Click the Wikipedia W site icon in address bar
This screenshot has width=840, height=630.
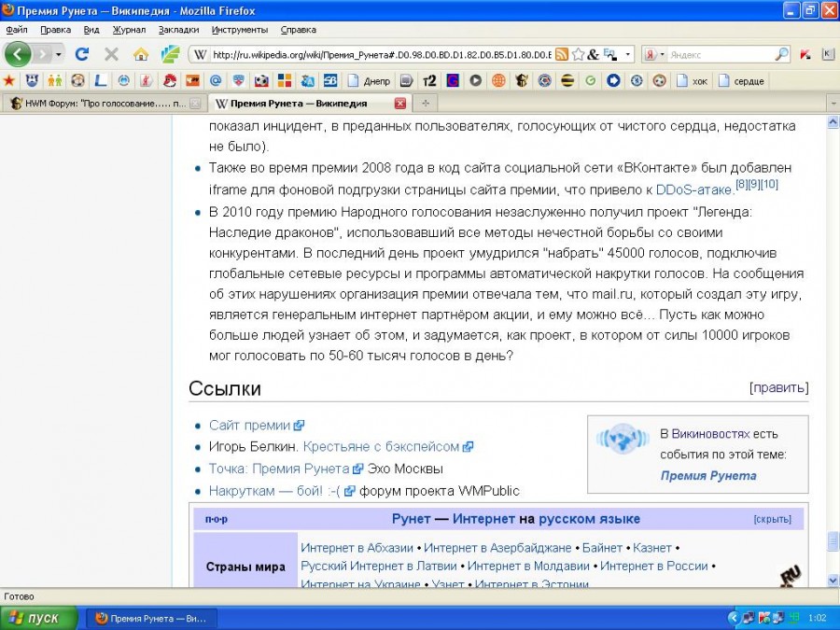tap(200, 55)
